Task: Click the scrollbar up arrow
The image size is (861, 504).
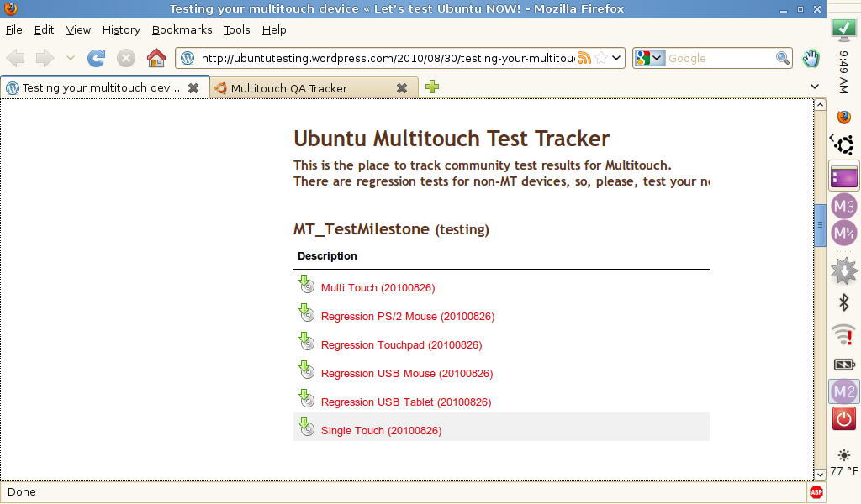Action: coord(820,105)
